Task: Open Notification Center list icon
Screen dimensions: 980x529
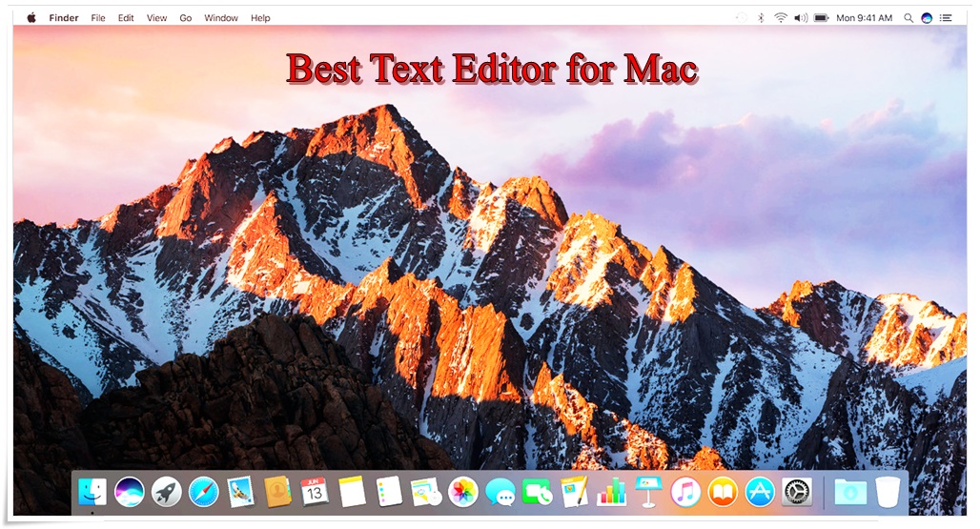Action: tap(947, 18)
